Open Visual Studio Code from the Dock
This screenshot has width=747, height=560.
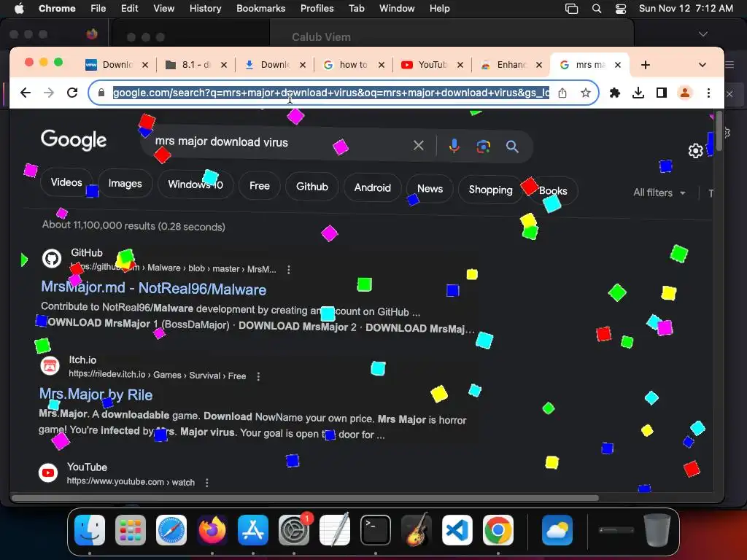pos(457,530)
